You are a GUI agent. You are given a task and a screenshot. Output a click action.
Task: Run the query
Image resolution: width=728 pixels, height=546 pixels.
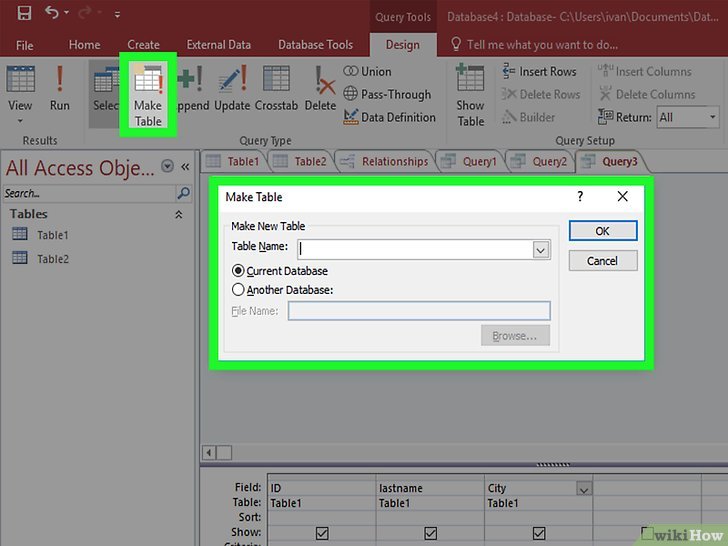(59, 88)
